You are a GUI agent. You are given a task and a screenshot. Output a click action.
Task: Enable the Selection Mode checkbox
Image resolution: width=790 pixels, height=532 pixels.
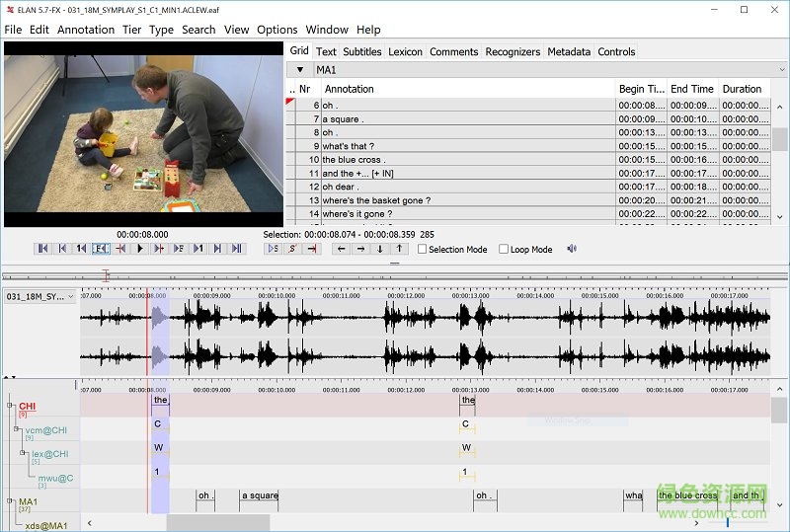click(423, 250)
